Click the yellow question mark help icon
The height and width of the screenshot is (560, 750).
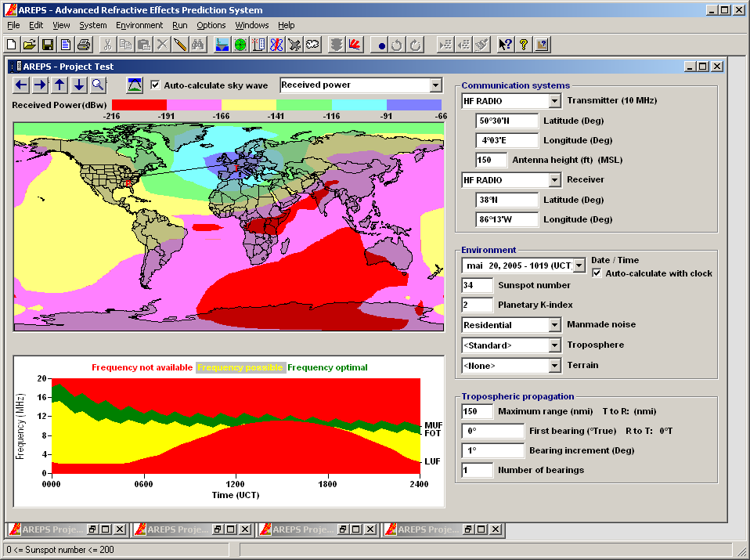(x=524, y=45)
